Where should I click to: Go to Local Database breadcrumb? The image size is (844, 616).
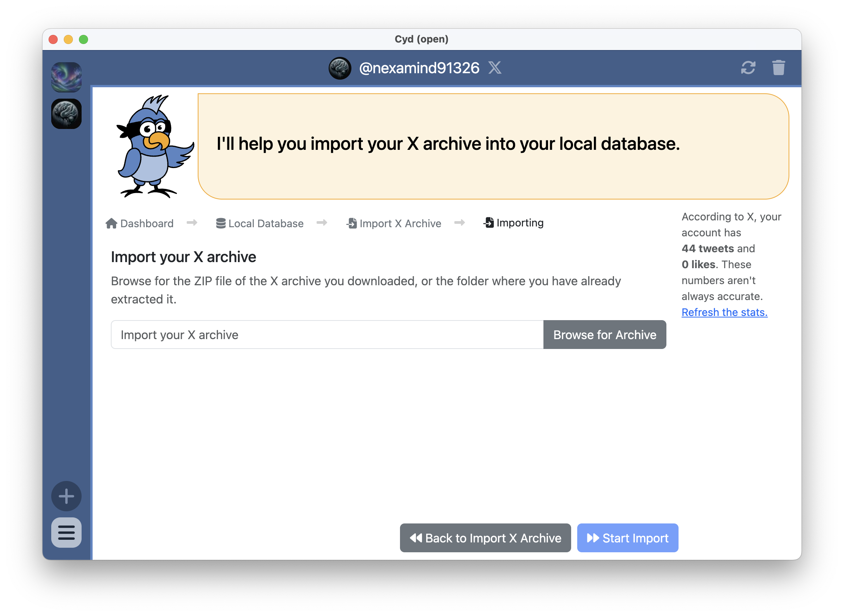pos(266,223)
